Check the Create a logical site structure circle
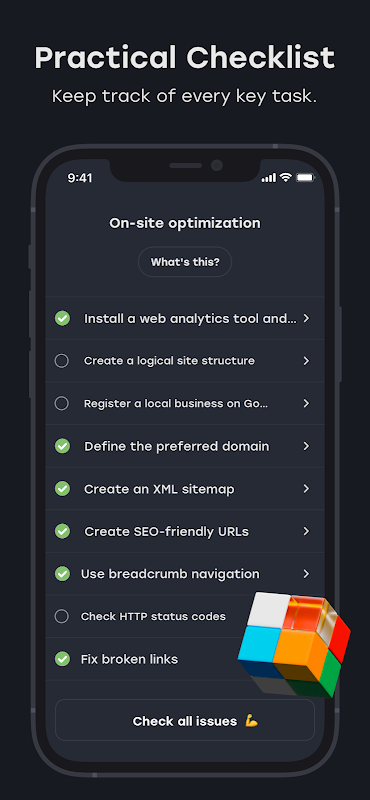 [x=62, y=361]
